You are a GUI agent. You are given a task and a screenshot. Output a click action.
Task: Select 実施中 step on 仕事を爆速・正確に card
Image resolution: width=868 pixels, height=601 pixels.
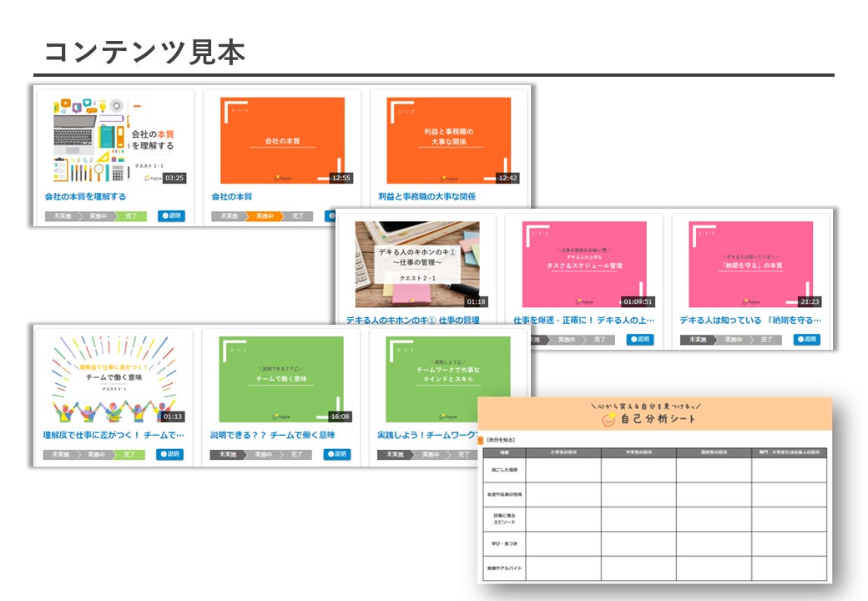(x=567, y=340)
